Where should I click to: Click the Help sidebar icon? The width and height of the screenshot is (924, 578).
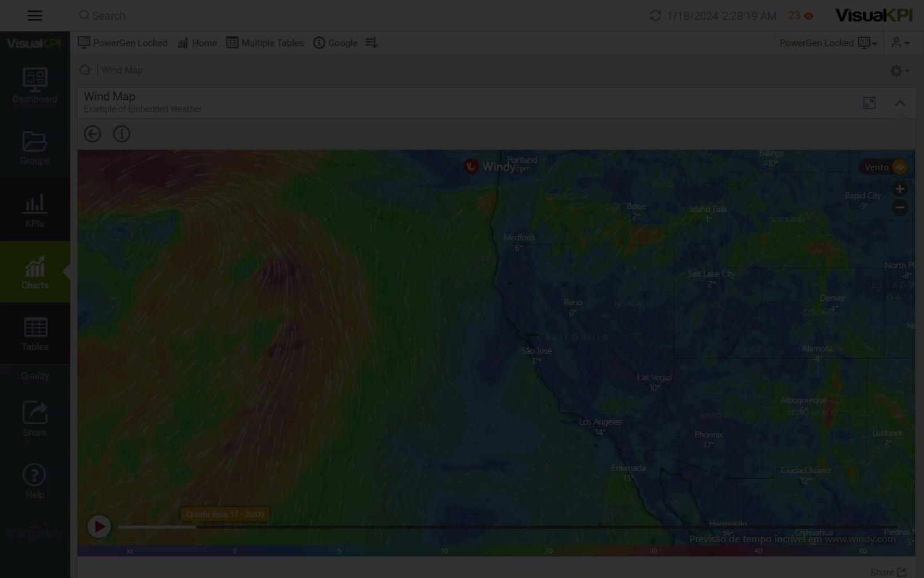click(x=35, y=481)
